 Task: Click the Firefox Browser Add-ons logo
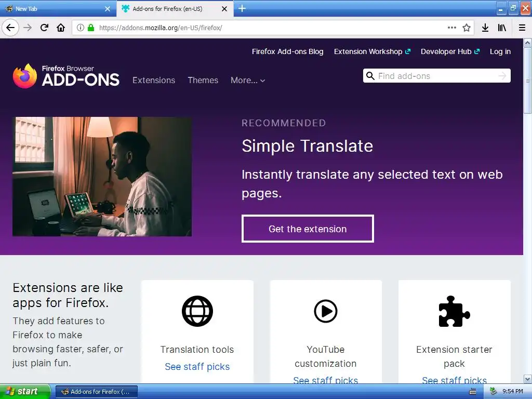[66, 76]
